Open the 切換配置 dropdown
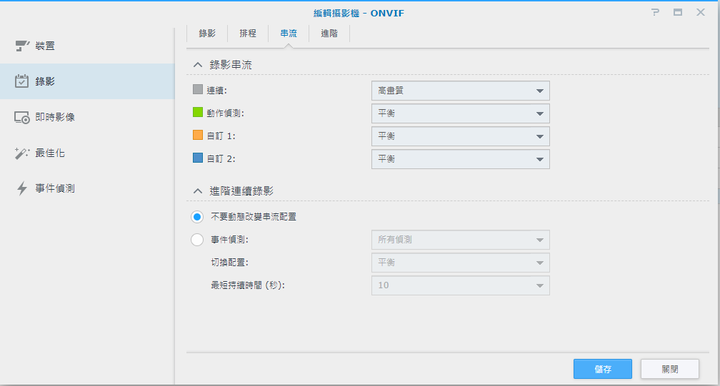This screenshot has height=386, width=720. coord(460,263)
